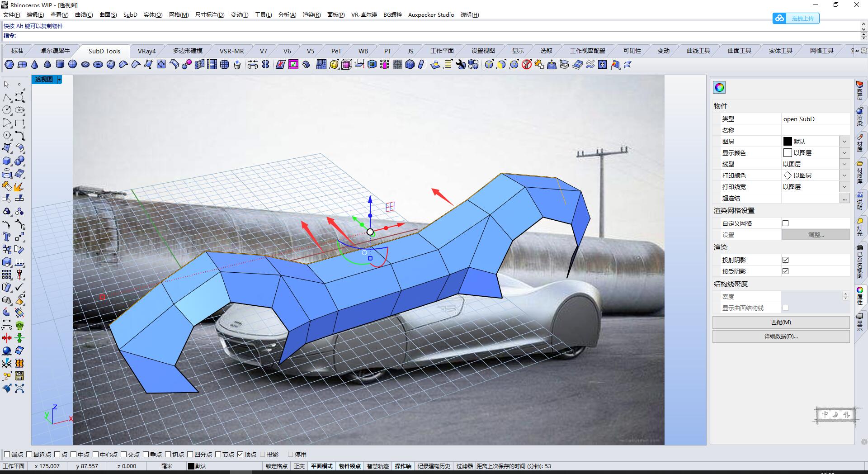
Task: Expand the 打印颜色 dropdown
Action: point(844,175)
